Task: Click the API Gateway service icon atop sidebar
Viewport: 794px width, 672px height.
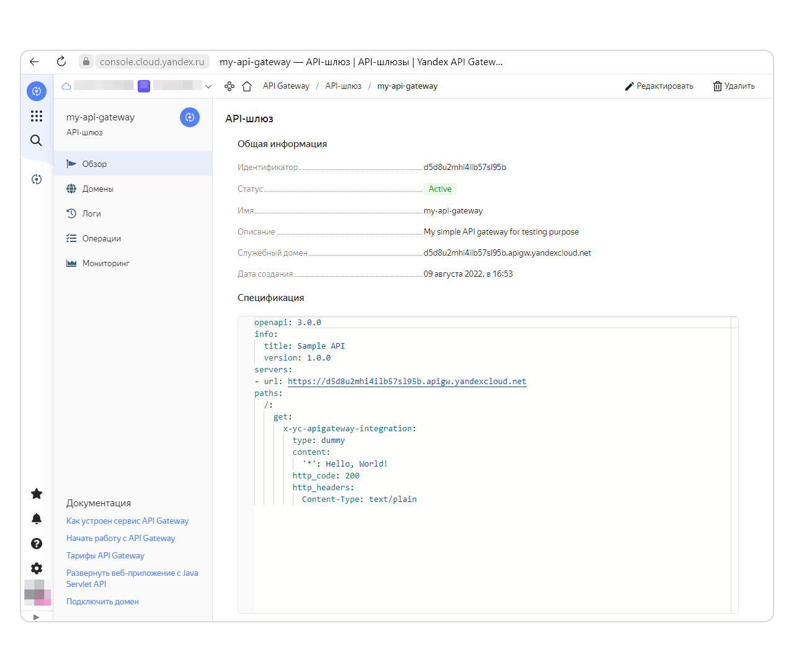Action: [36, 91]
